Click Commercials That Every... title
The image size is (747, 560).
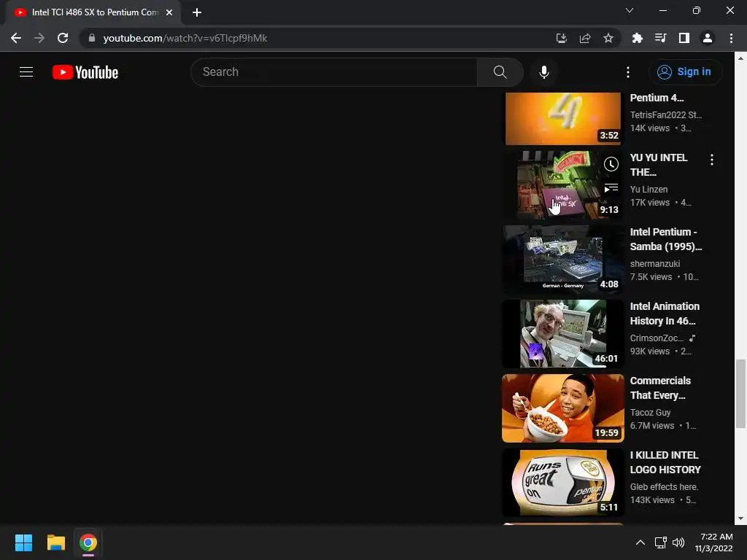(660, 388)
